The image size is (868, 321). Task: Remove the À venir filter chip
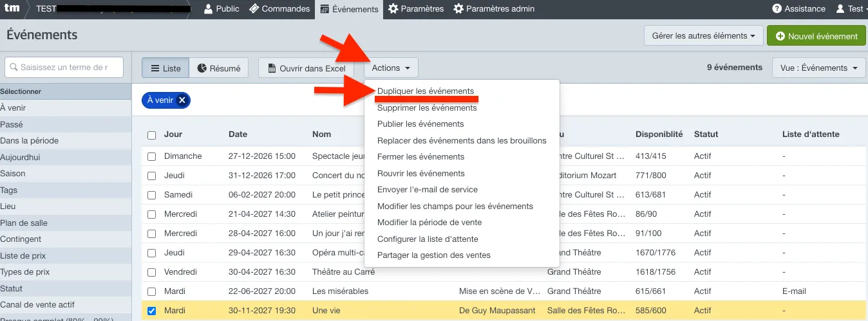[x=182, y=100]
